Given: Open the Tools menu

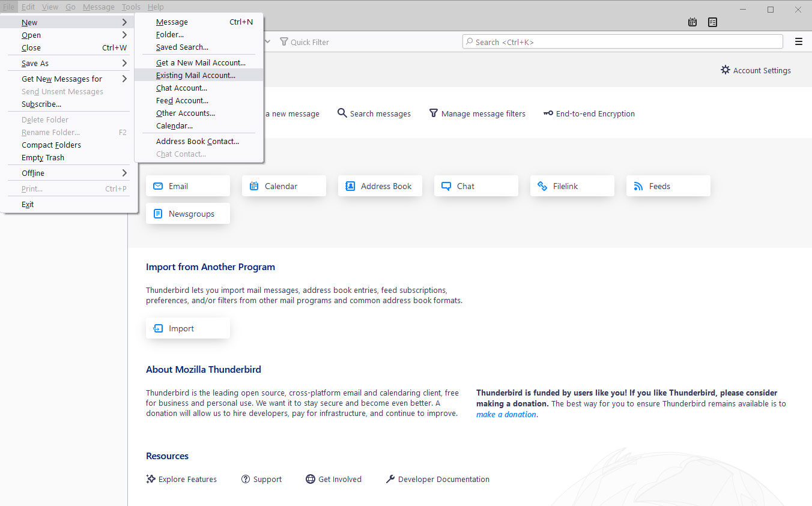Looking at the screenshot, I should tap(131, 7).
